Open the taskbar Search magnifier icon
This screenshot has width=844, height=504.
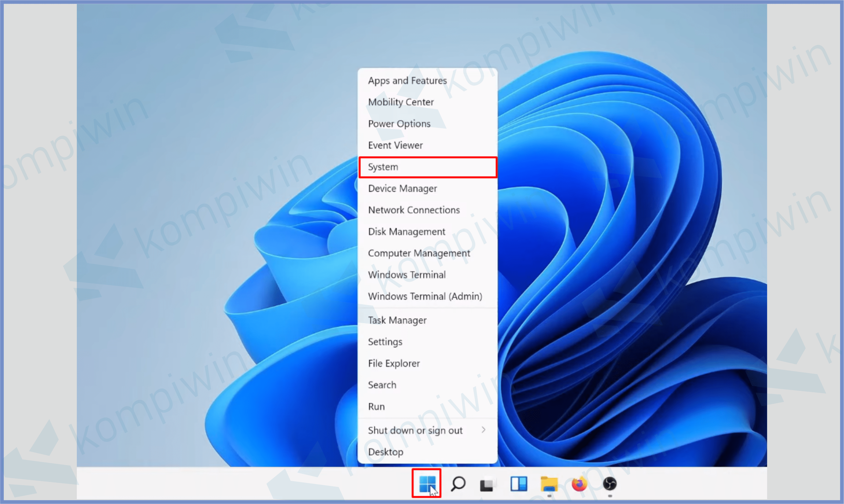458,484
